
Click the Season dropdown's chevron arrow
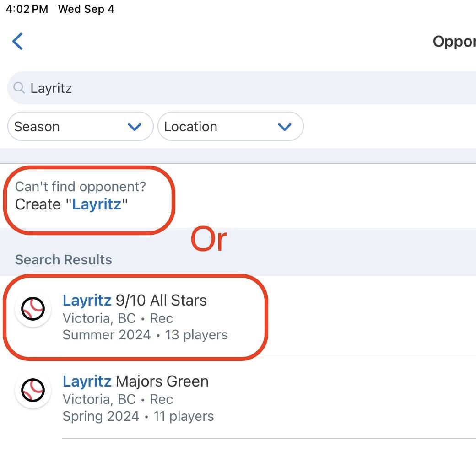pyautogui.click(x=135, y=127)
